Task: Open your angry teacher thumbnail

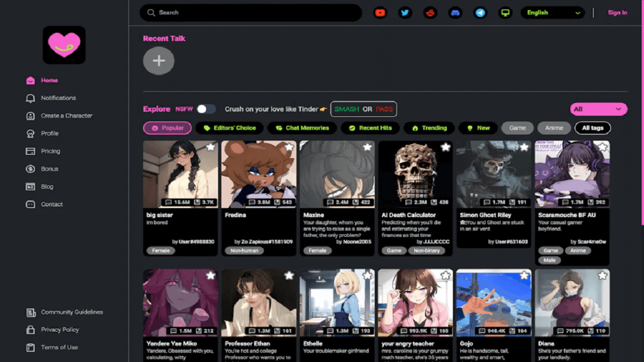Action: pos(416,303)
